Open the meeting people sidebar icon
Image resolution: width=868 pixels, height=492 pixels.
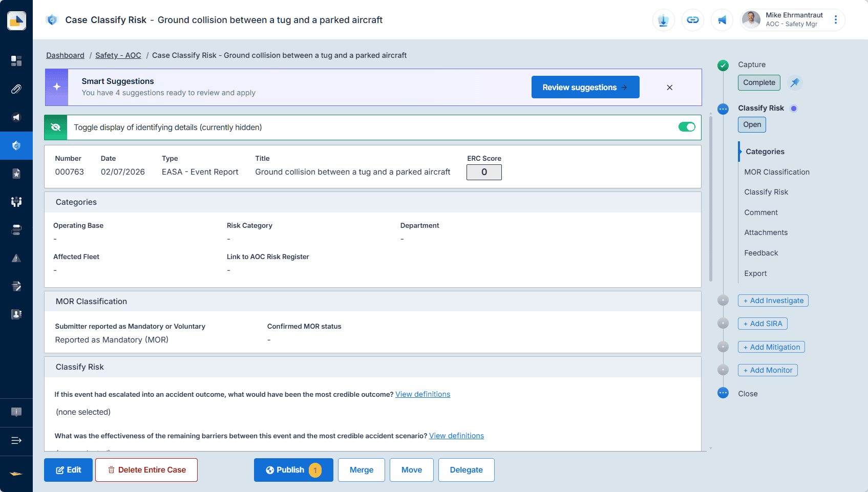tap(16, 202)
